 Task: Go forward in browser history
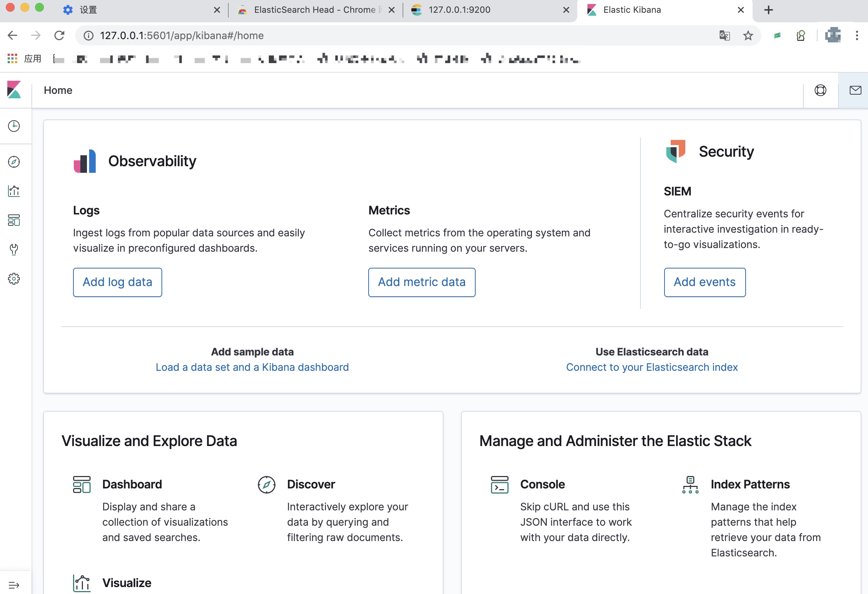point(36,35)
